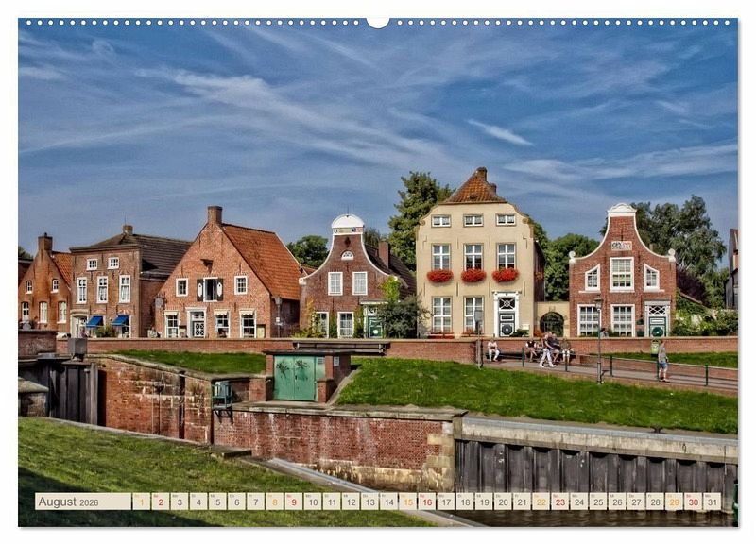Image resolution: width=756 pixels, height=545 pixels.
Task: Click the day 22 cell
Action: (x=541, y=502)
